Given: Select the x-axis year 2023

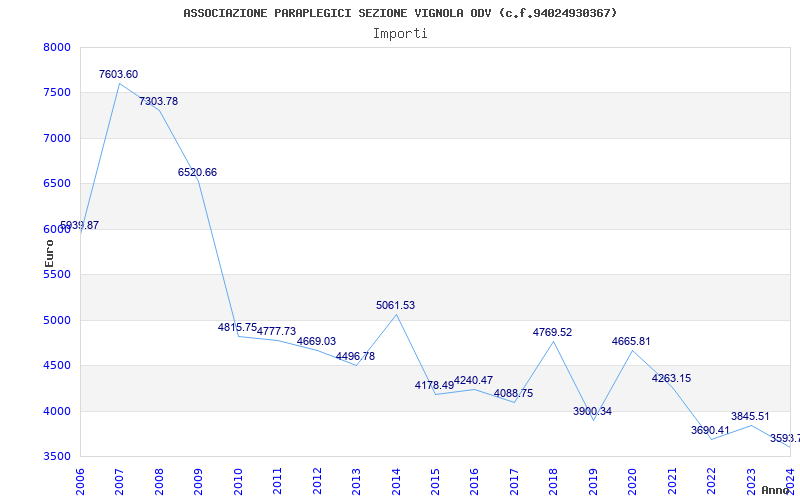Looking at the screenshot, I should tap(751, 482).
